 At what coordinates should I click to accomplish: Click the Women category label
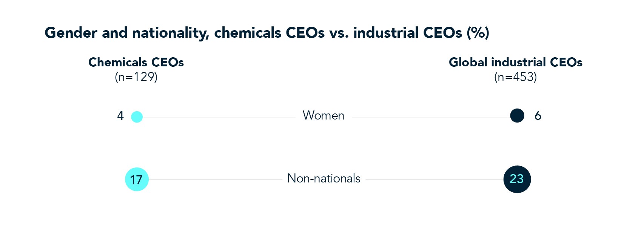pyautogui.click(x=323, y=115)
